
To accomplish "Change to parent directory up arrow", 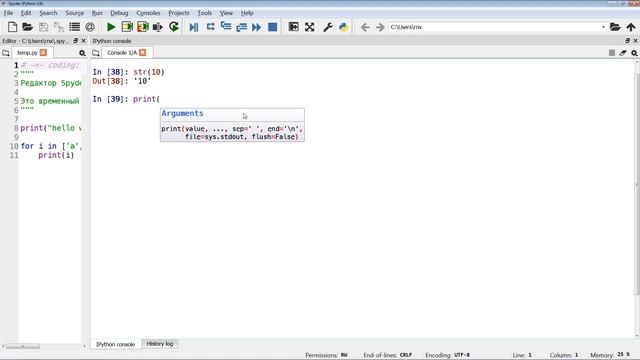I will click(x=631, y=27).
